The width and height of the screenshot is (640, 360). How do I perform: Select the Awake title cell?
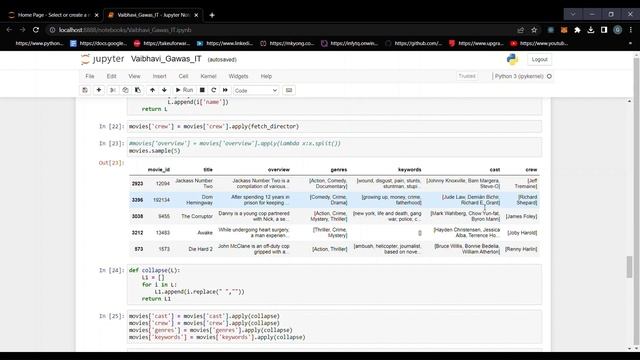[205, 233]
